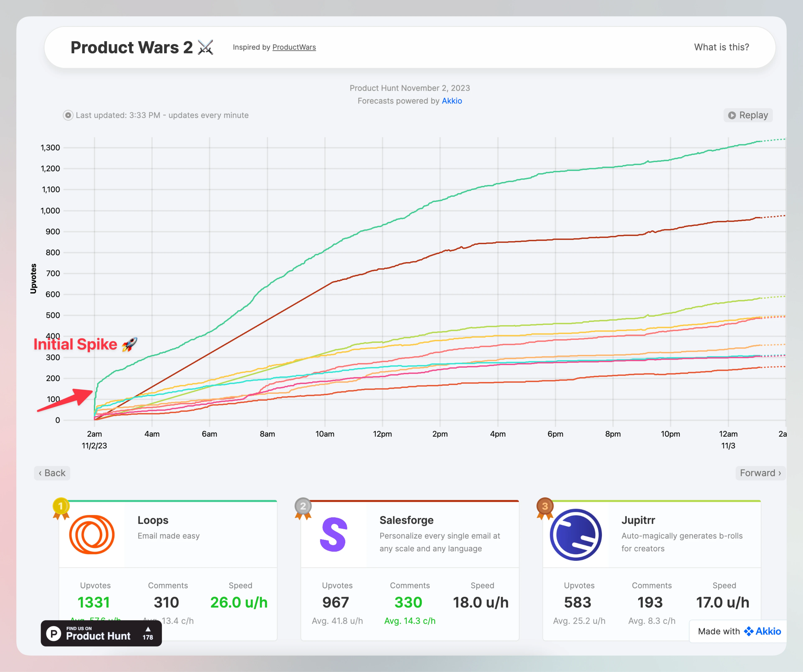Click Jupitrr Avg. 25.2 u/h text
803x672 pixels.
579,621
